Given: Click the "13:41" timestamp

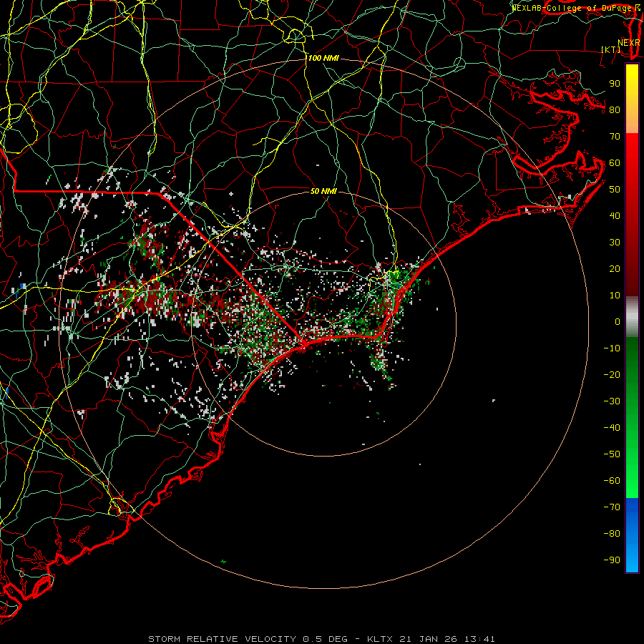Looking at the screenshot, I should point(479,639).
